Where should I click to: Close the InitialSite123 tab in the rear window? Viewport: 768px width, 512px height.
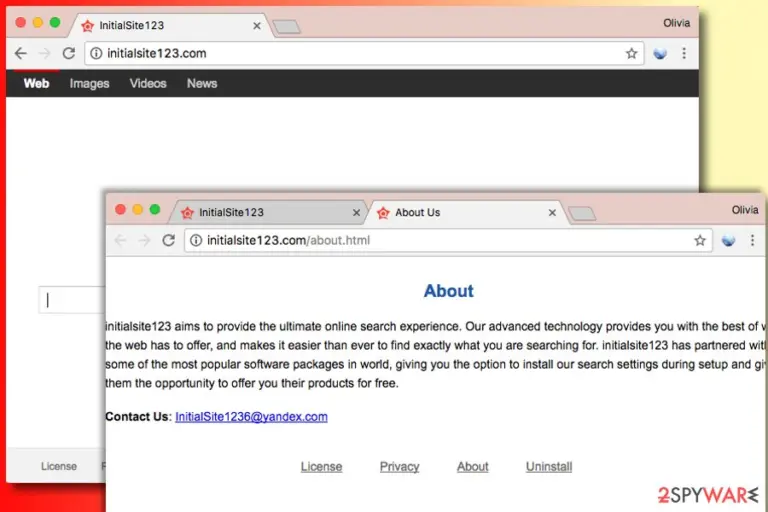click(x=257, y=26)
